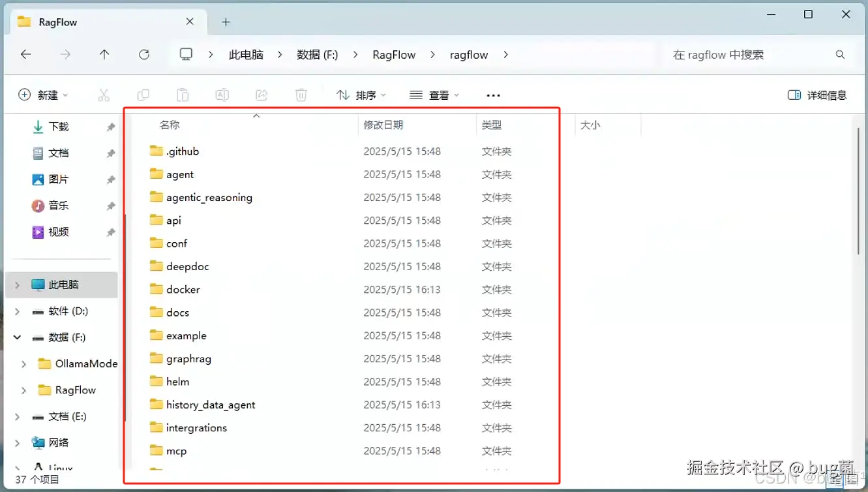Screen dimensions: 868x492
Task: Select the agentic_reasoning folder name
Action: click(x=209, y=197)
